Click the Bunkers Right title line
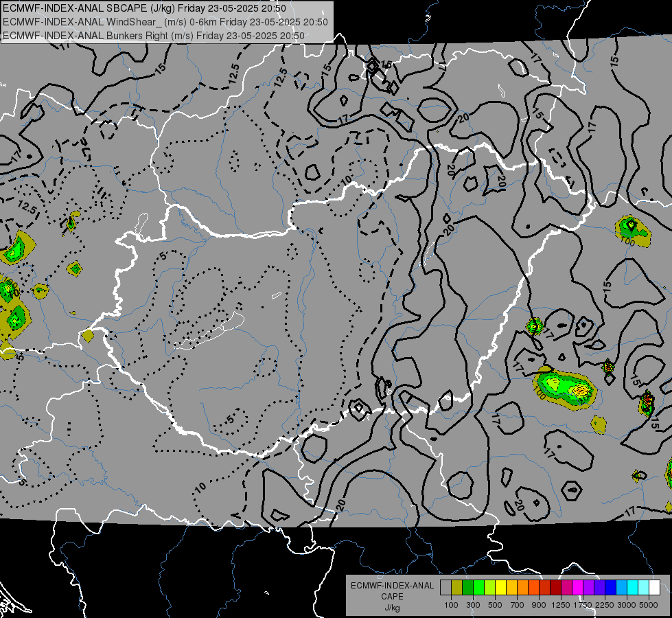The width and height of the screenshot is (672, 618). coord(154,36)
